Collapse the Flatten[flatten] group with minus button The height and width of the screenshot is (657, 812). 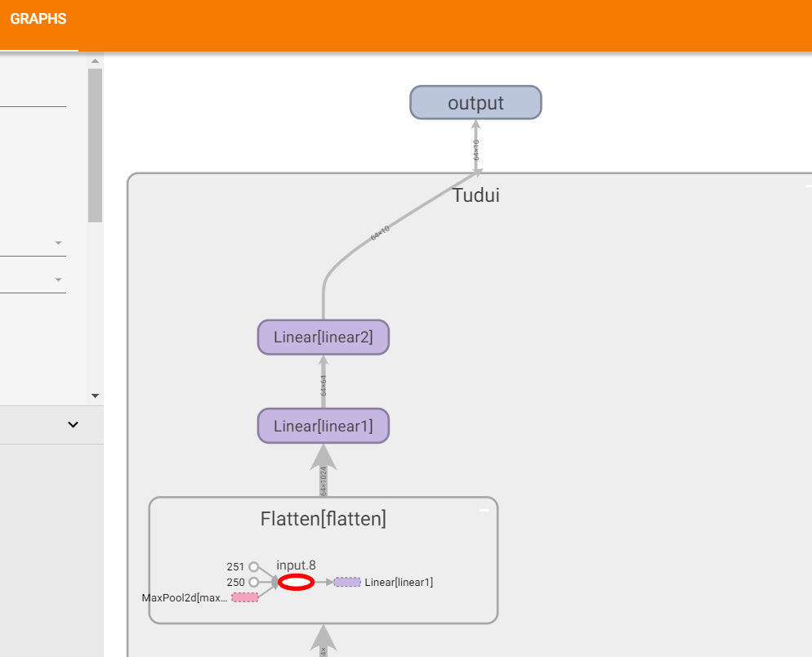[484, 510]
